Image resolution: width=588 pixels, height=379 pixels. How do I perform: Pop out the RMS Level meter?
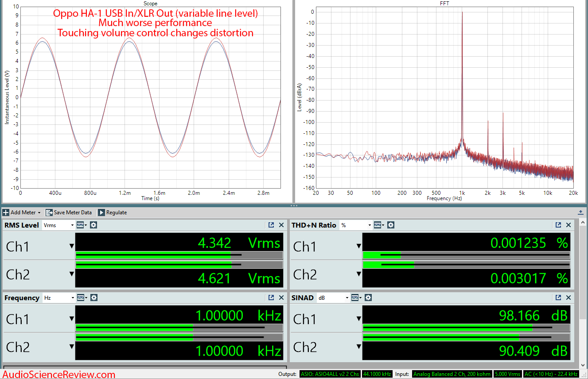click(x=271, y=225)
